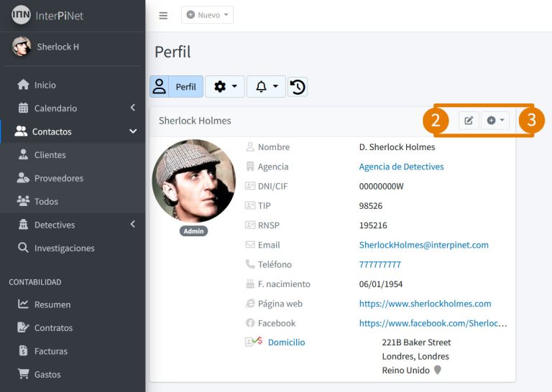Click the hamburger menu icon
The image size is (552, 392).
[x=163, y=16]
